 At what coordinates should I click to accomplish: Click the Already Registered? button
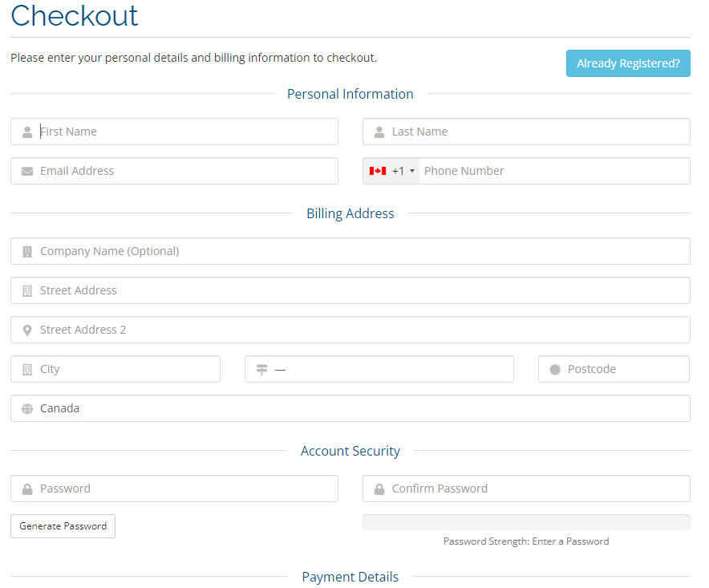click(627, 63)
